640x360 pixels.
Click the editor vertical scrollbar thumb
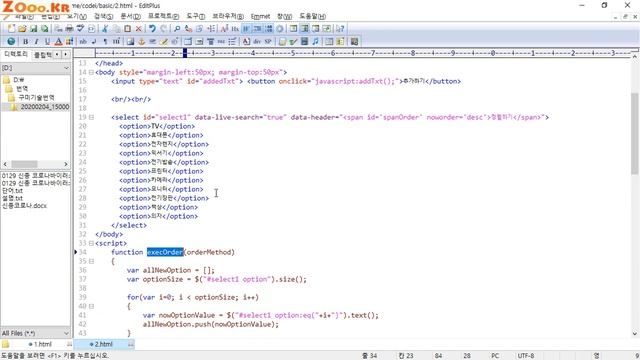[635, 133]
